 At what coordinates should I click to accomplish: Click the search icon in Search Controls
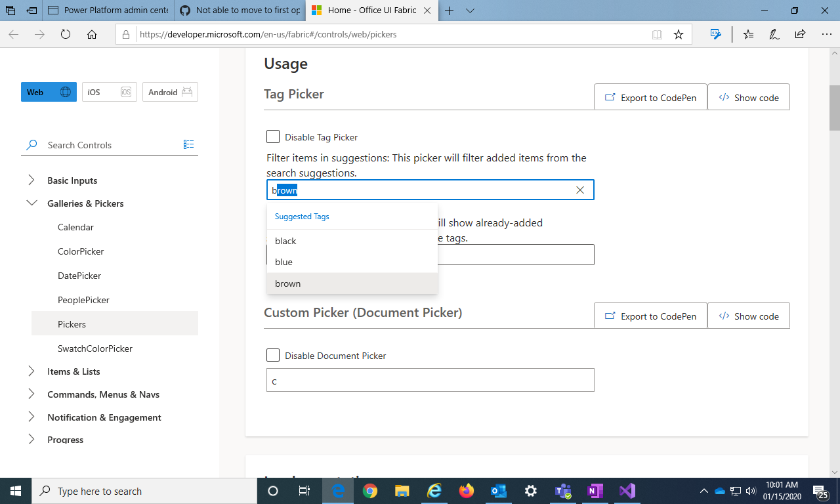point(31,144)
